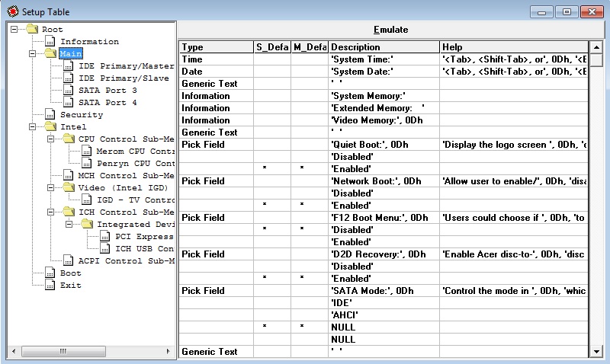
Task: Select the 'IDE' option cell
Action: tap(384, 302)
